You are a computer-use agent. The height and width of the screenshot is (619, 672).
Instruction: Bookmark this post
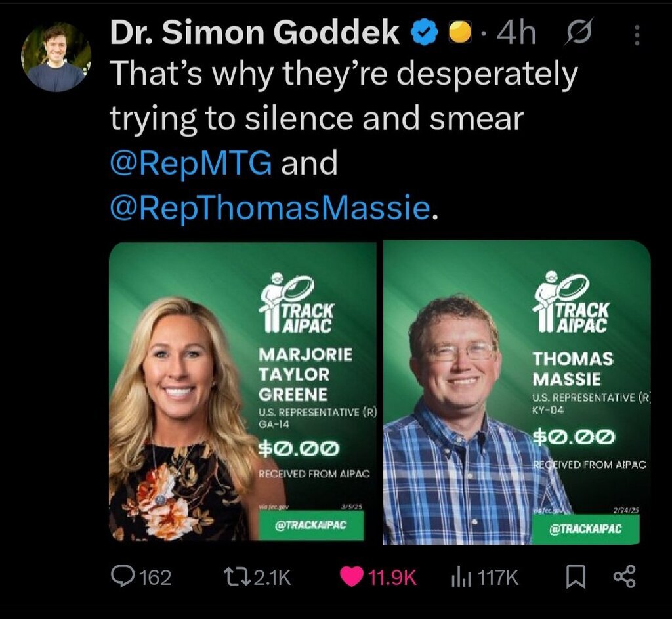pos(576,577)
